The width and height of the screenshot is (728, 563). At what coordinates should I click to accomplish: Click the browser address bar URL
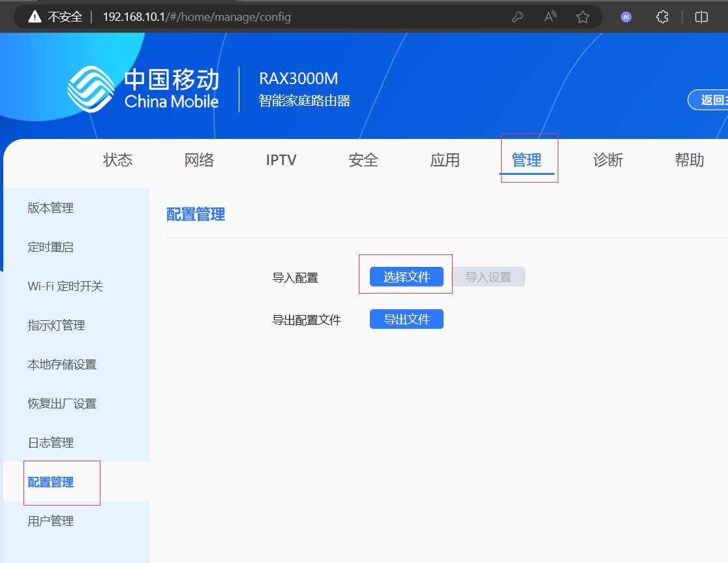(197, 17)
